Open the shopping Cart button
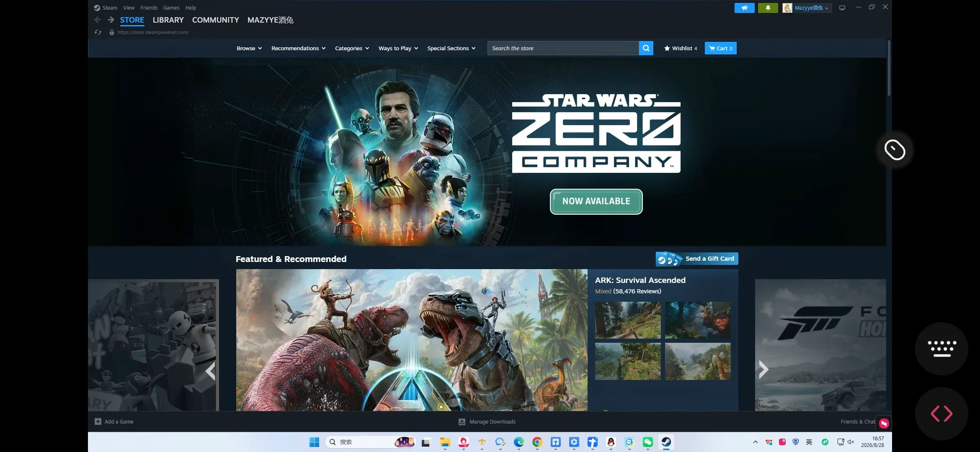 [x=720, y=48]
